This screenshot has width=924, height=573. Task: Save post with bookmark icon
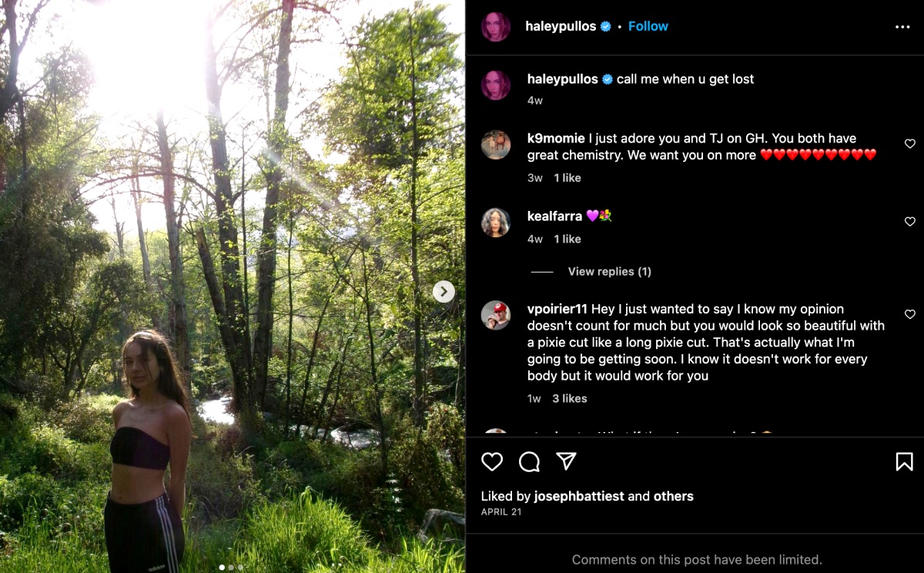[904, 461]
